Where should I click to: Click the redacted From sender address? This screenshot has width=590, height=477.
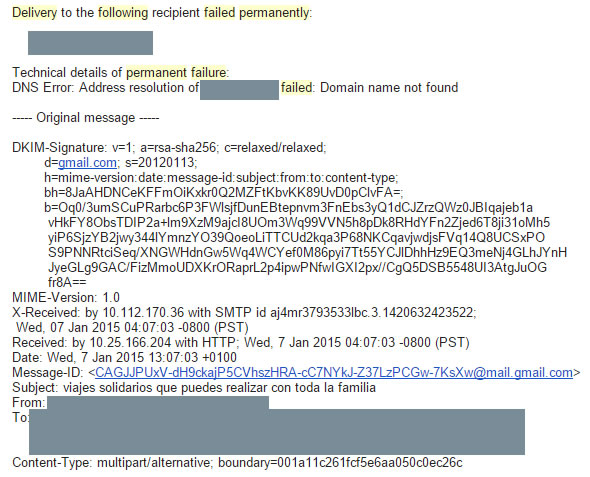point(158,403)
